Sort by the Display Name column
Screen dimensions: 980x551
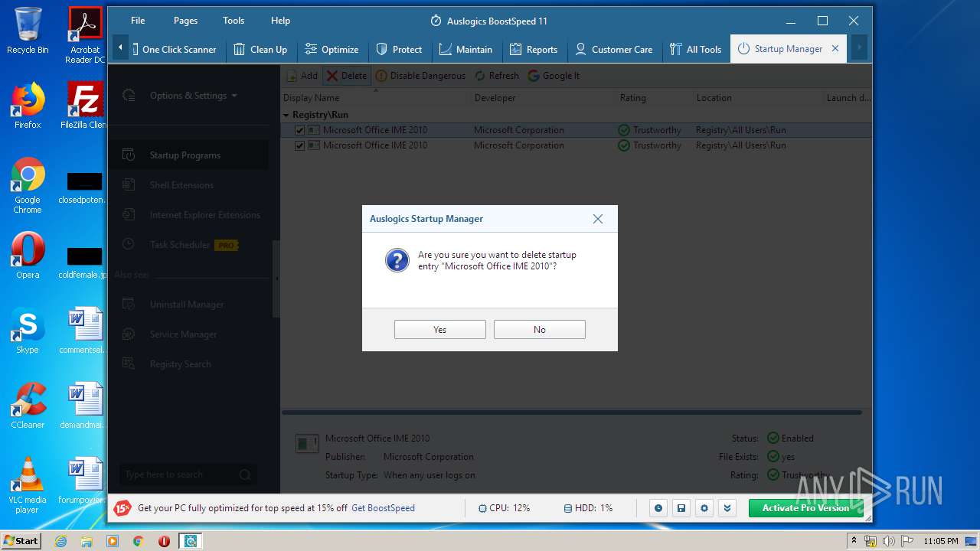pos(375,98)
